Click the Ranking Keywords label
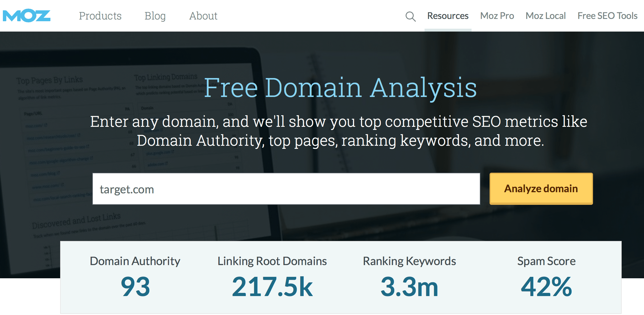The image size is (644, 315). 409,261
